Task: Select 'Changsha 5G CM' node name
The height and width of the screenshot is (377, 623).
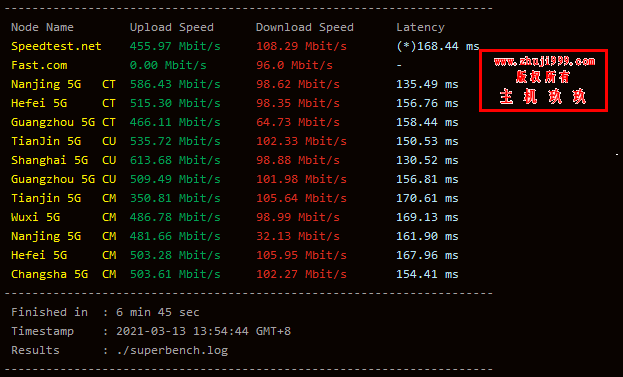Action: pos(63,275)
